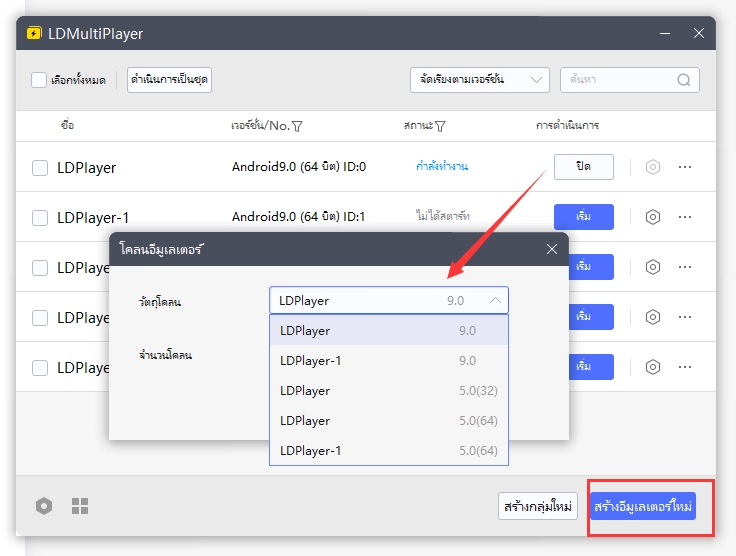
Task: Select LDPlayer 5.0(64) in dropdown list
Action: 389,420
